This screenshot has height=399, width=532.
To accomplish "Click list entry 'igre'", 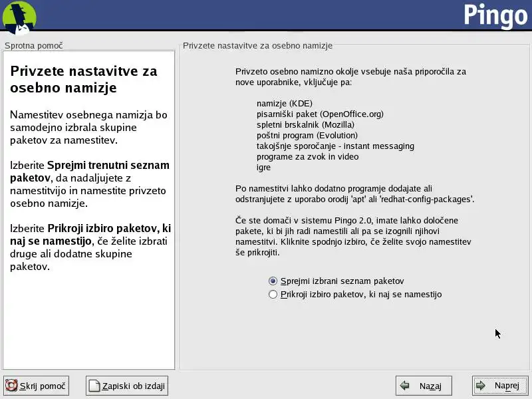I will [263, 168].
